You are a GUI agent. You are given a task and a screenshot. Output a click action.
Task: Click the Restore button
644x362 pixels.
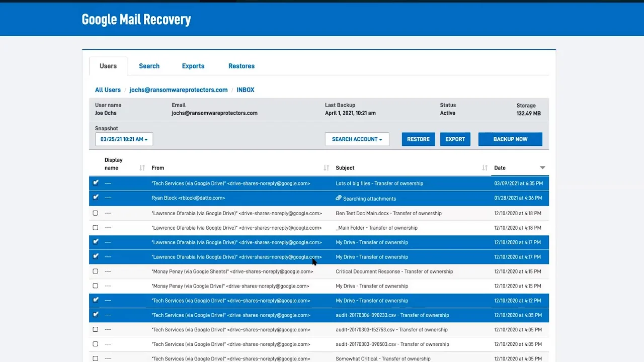click(x=418, y=139)
